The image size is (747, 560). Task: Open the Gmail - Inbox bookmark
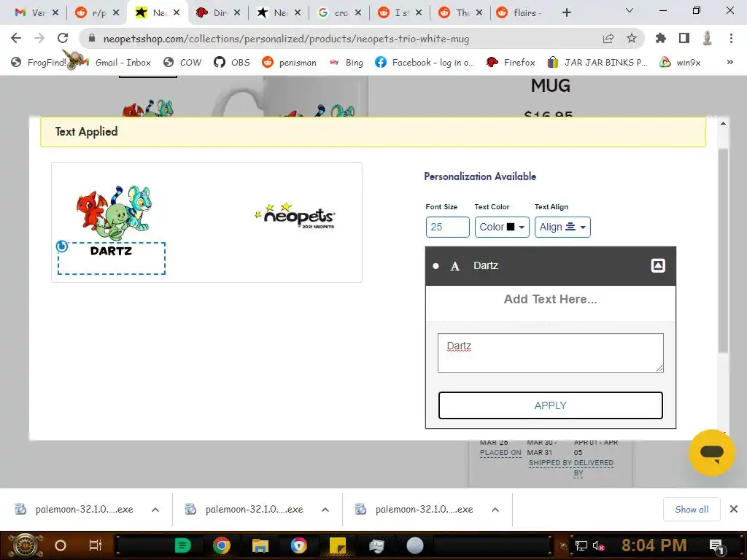coord(116,63)
